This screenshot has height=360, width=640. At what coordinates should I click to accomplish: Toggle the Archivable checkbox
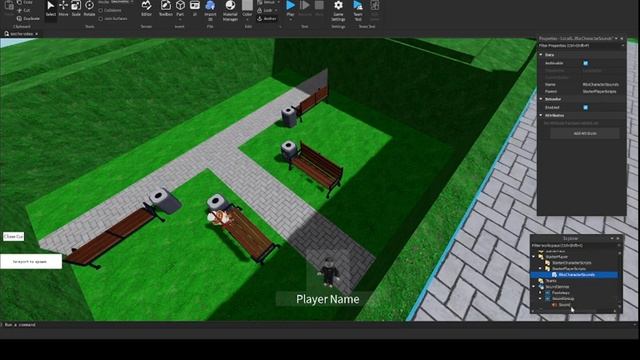coord(585,63)
